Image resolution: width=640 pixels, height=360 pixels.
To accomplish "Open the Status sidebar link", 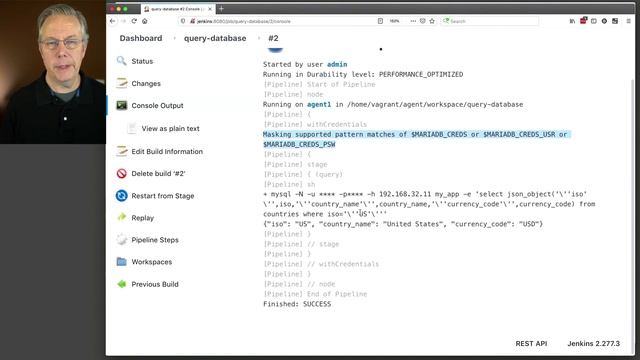I will [x=142, y=61].
